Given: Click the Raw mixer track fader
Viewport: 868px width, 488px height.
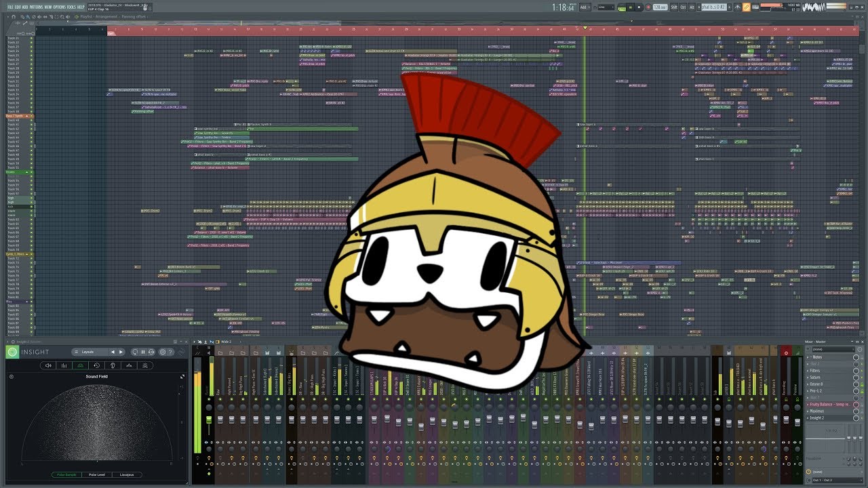Looking at the screenshot, I should click(x=220, y=420).
